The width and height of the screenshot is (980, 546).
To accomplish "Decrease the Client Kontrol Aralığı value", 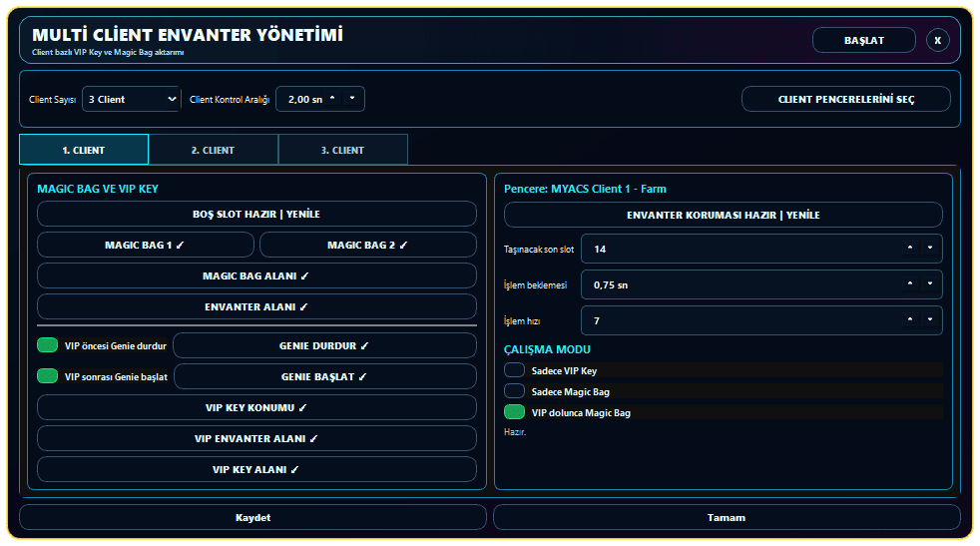I will point(352,98).
